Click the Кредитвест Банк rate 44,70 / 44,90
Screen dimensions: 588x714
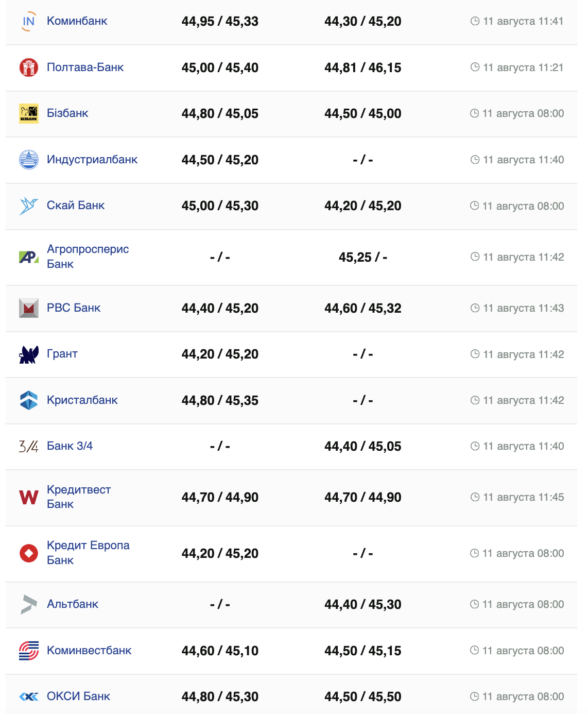[220, 497]
